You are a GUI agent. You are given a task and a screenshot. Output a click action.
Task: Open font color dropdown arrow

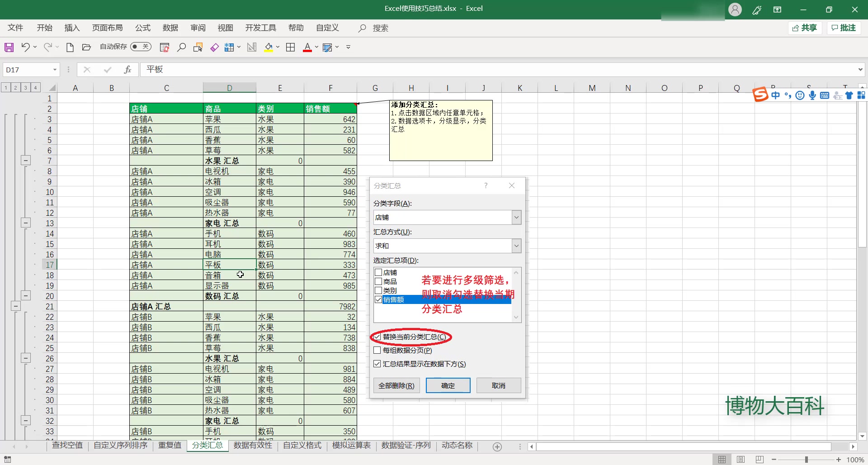coord(316,47)
